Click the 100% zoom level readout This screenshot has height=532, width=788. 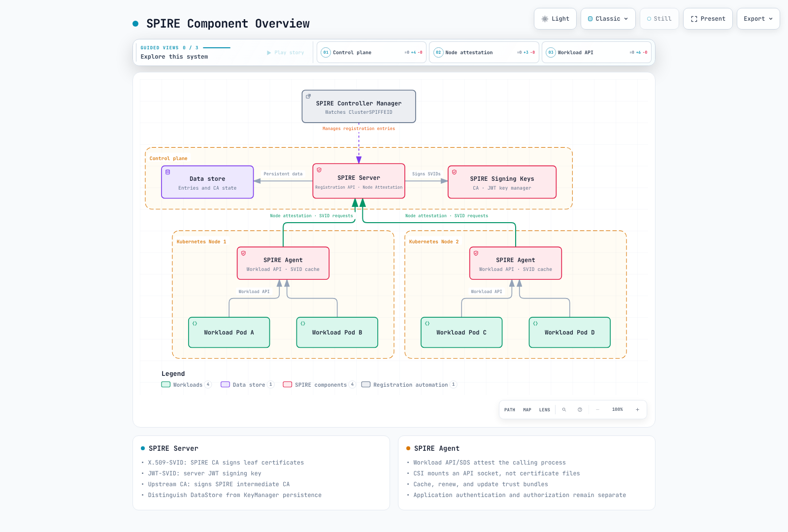pos(618,409)
